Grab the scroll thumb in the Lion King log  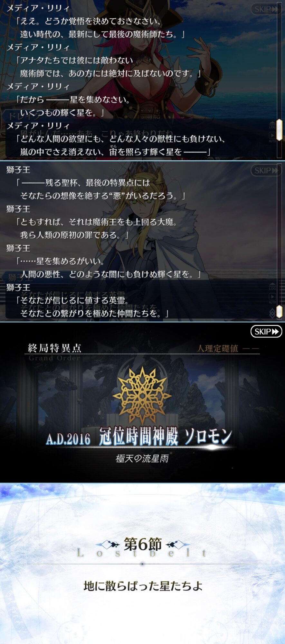(x=279, y=311)
